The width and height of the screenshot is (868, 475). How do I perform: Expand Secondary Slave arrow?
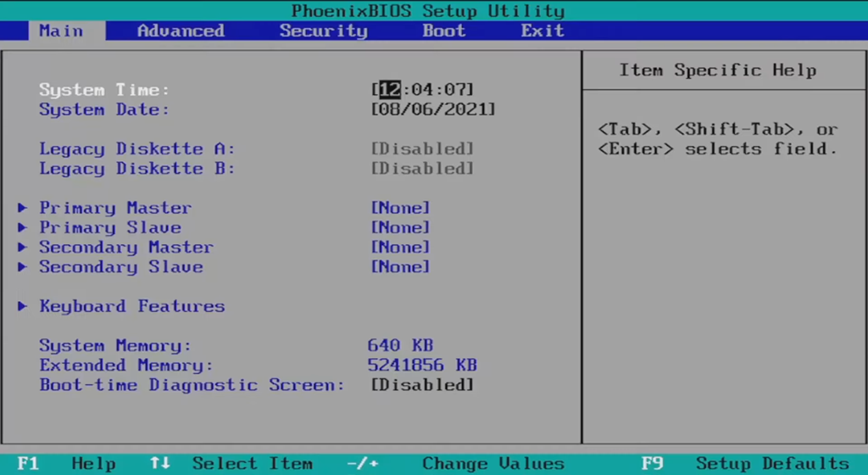click(22, 267)
